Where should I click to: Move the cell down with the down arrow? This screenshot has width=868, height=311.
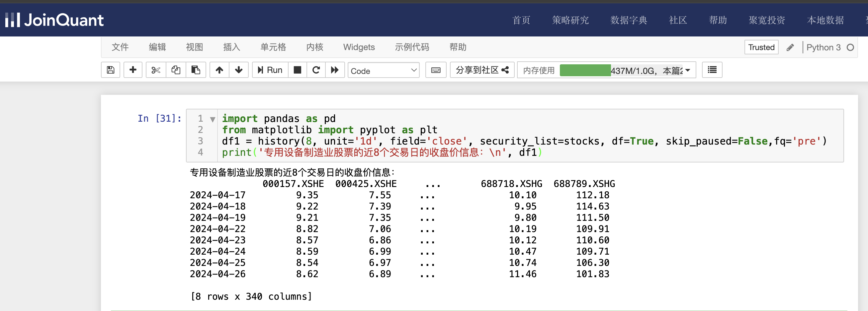pyautogui.click(x=238, y=70)
